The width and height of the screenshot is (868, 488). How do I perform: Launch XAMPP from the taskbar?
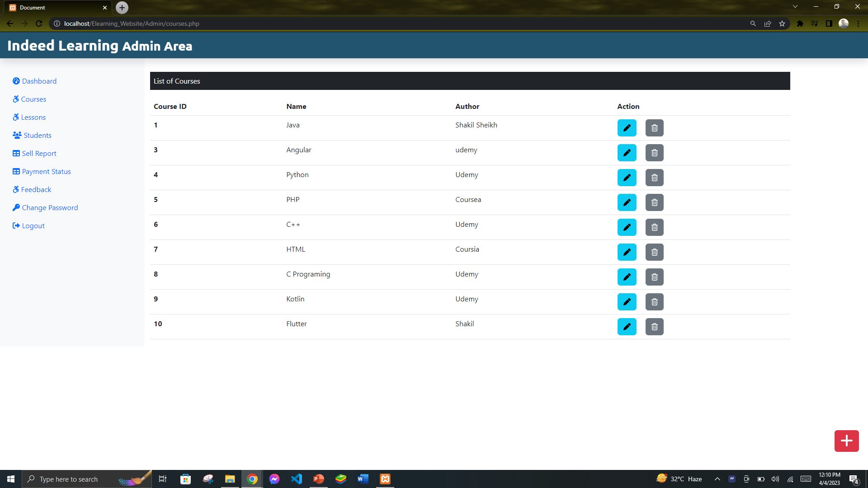point(385,479)
